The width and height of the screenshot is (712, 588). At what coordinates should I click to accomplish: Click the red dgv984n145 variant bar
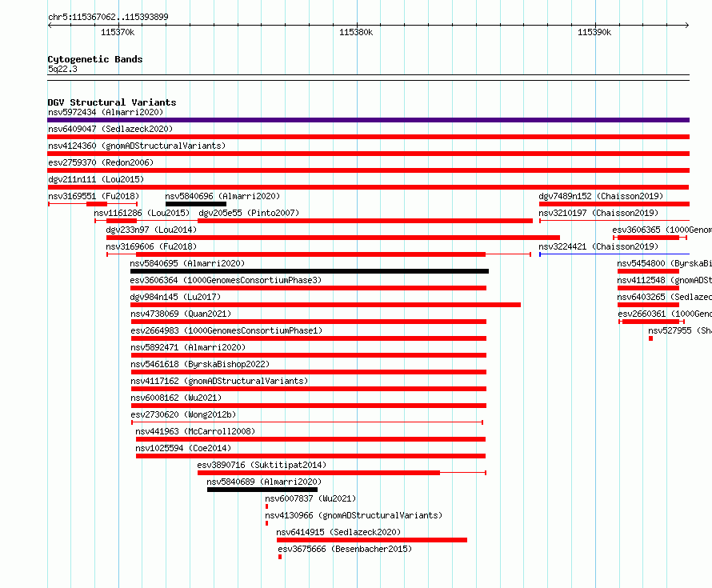point(326,305)
